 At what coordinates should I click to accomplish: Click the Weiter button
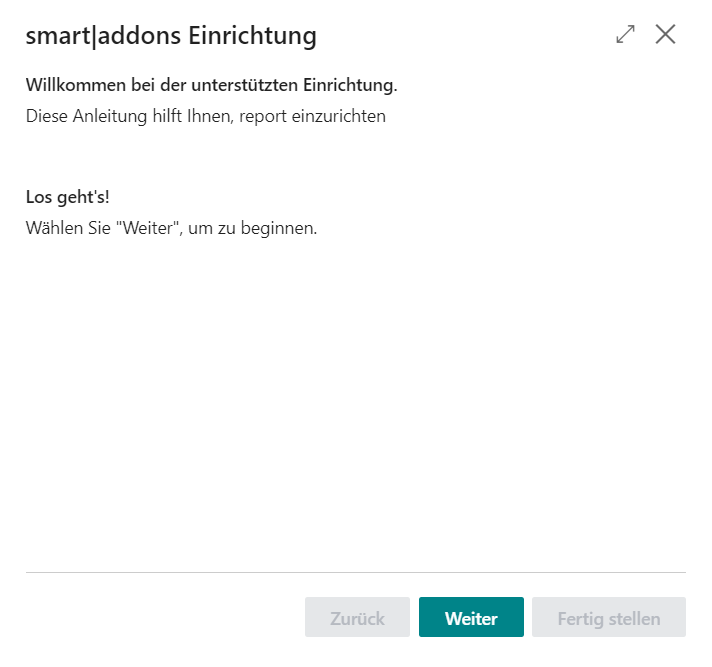tap(471, 618)
